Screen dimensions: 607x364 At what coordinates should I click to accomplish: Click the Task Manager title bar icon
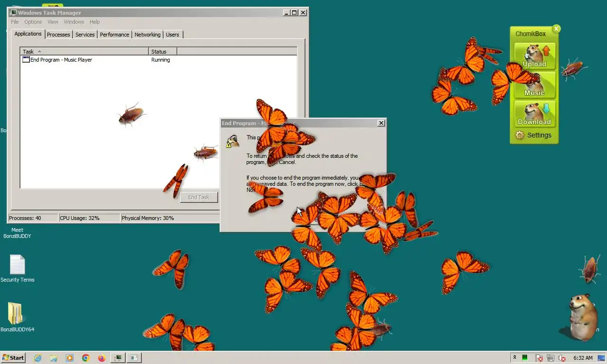13,13
